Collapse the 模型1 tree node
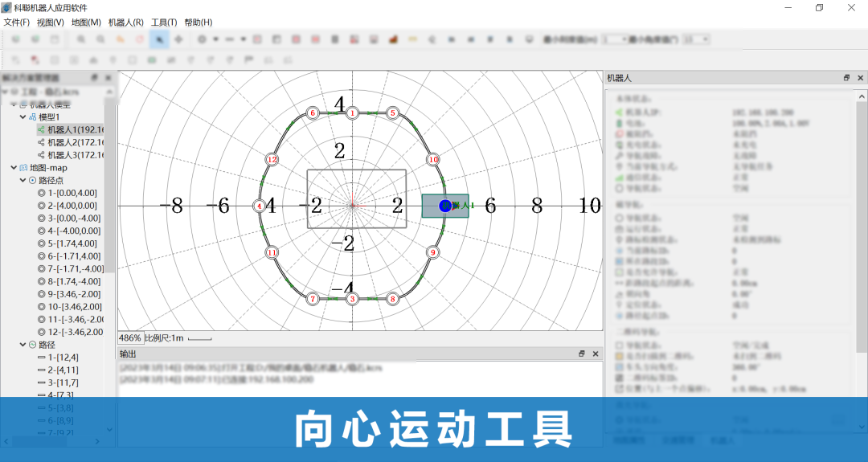This screenshot has height=462, width=868. click(x=23, y=117)
